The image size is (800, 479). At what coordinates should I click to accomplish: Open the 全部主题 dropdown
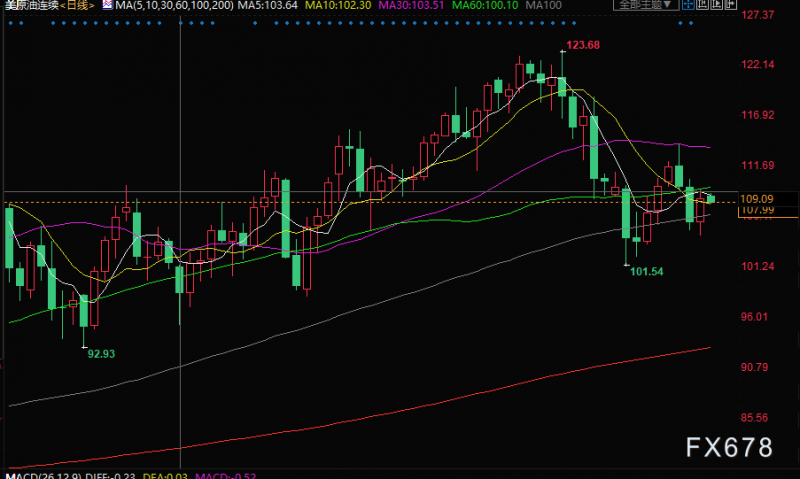(x=645, y=5)
